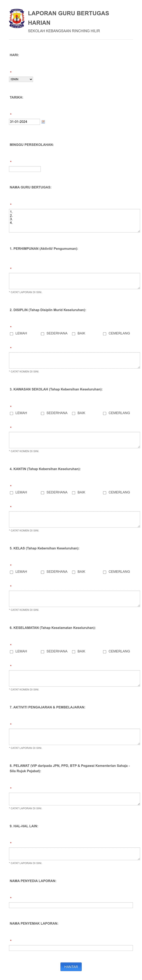The image size is (142, 980).
Task: Click the PERHIMPUNAN report text area
Action: pyautogui.click(x=74, y=281)
